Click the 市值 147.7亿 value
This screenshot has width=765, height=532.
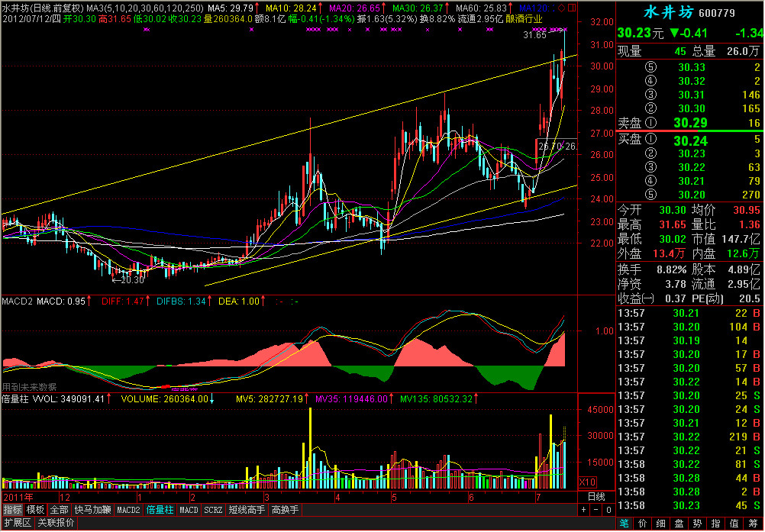tap(741, 240)
